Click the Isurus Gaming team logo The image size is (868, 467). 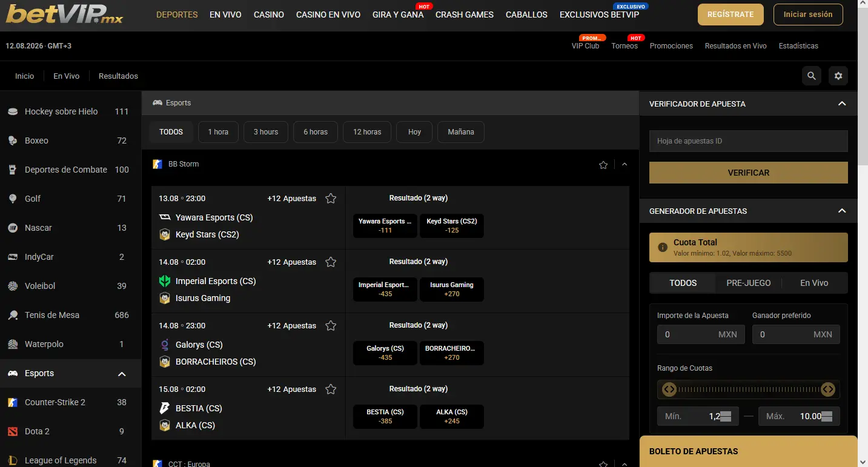[x=165, y=298]
